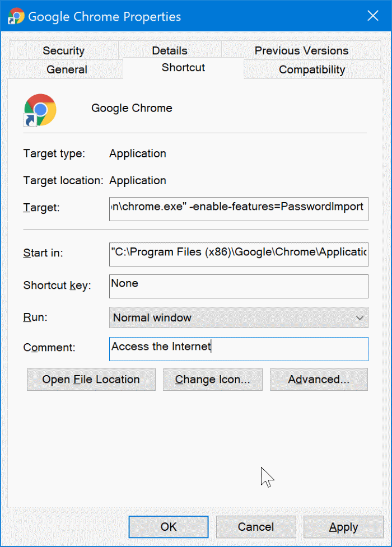Click inside the Target text field

239,207
